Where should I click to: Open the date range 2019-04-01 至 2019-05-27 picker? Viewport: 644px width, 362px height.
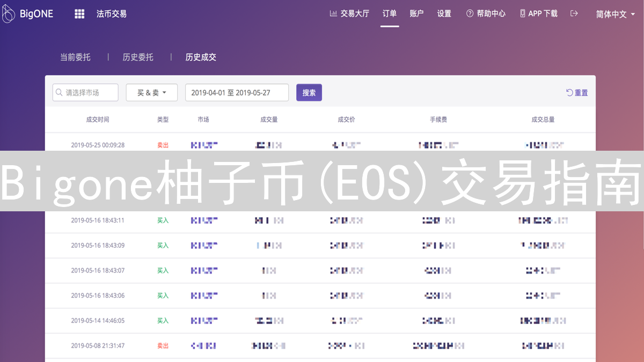pyautogui.click(x=237, y=92)
